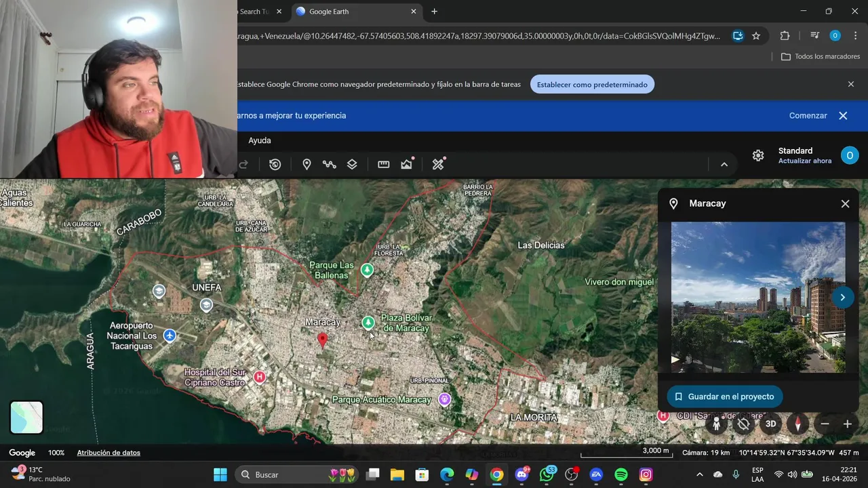868x488 pixels.
Task: Open Discord from the taskbar
Action: (521, 474)
